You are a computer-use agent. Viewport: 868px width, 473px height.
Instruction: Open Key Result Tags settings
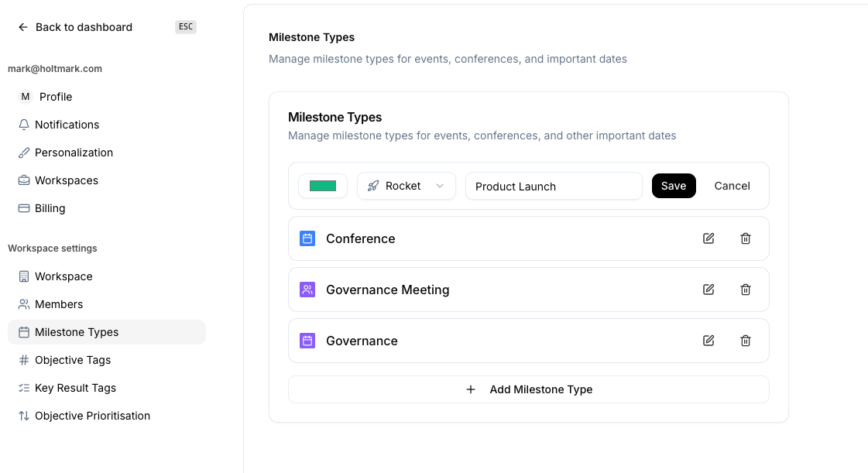point(76,387)
